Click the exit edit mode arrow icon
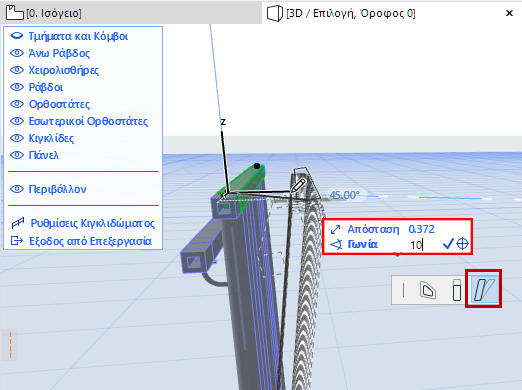 coord(17,240)
